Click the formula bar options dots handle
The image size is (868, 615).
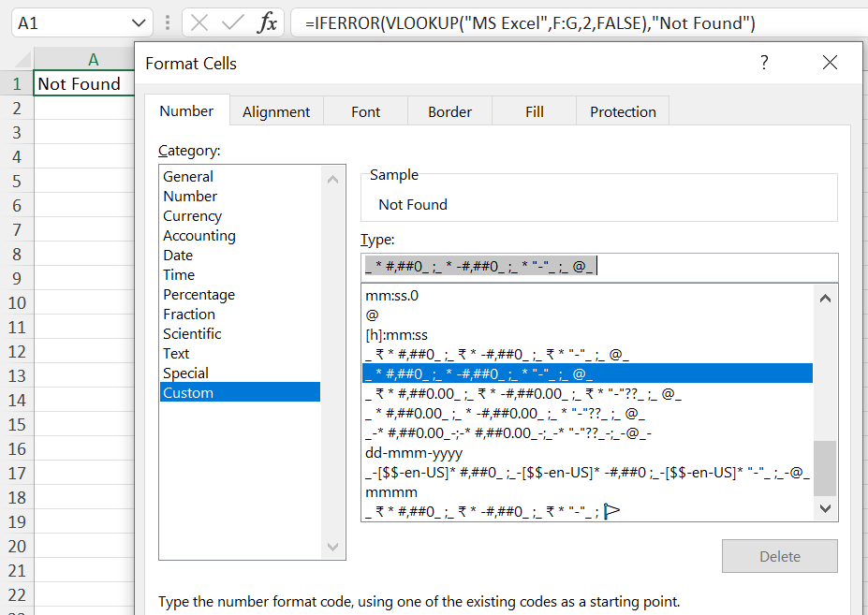(168, 22)
